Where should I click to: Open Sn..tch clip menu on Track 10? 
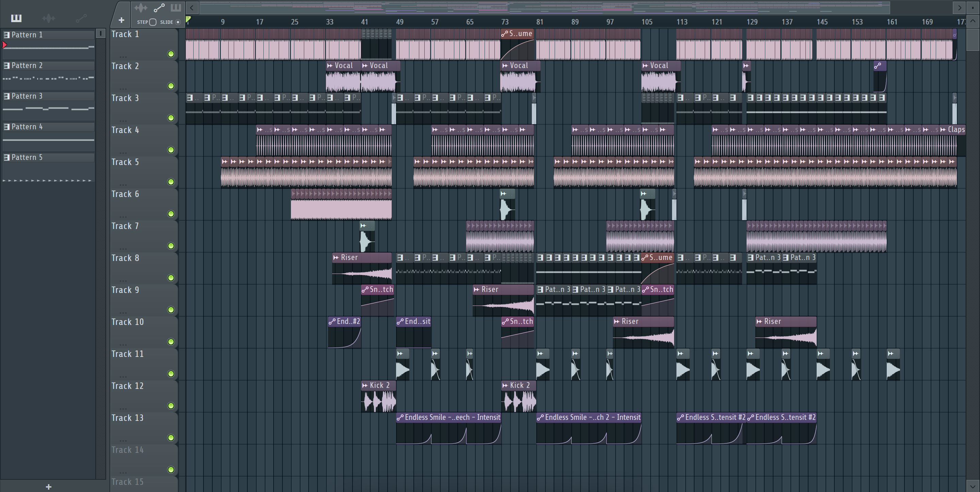click(505, 322)
